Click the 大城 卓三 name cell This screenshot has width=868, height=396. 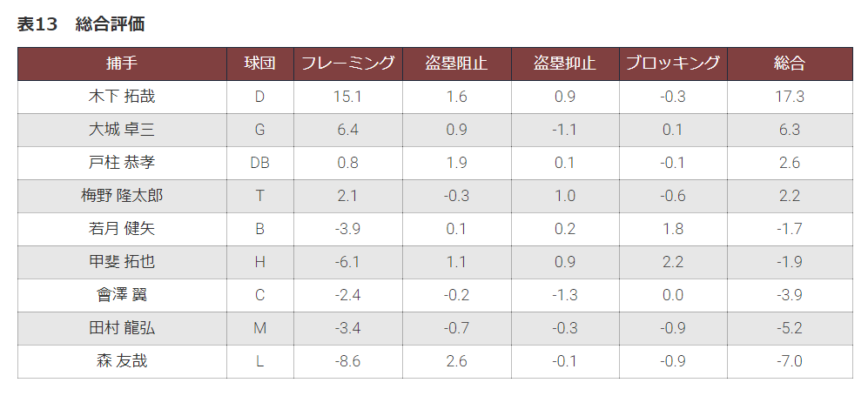122,130
